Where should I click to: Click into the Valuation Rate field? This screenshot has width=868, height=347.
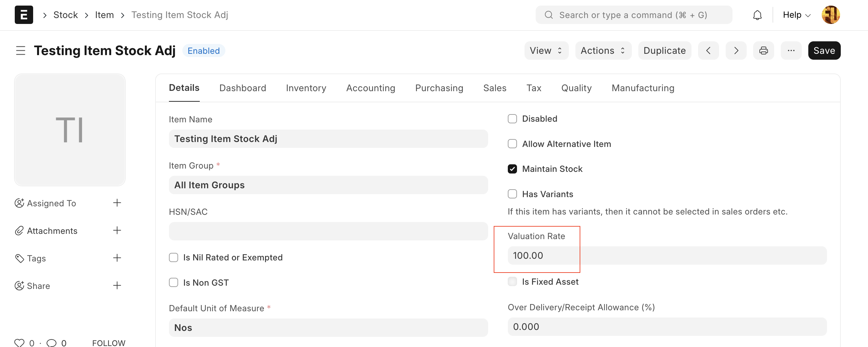point(667,255)
